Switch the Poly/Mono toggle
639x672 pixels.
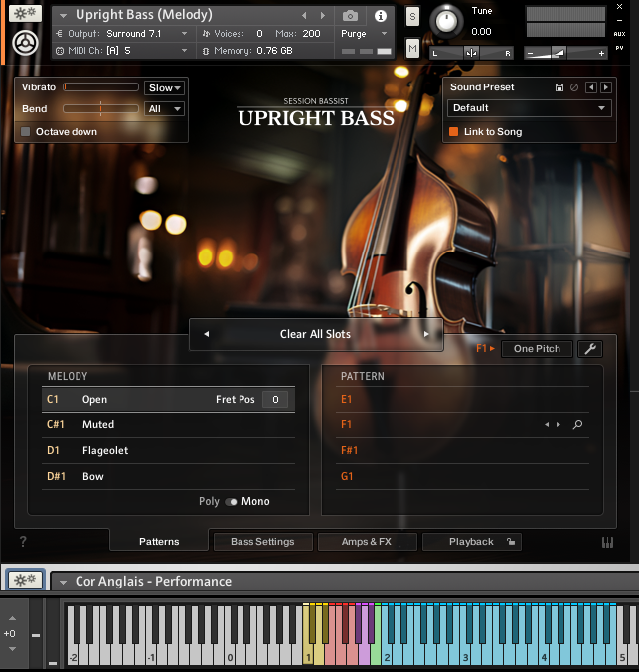(x=231, y=502)
